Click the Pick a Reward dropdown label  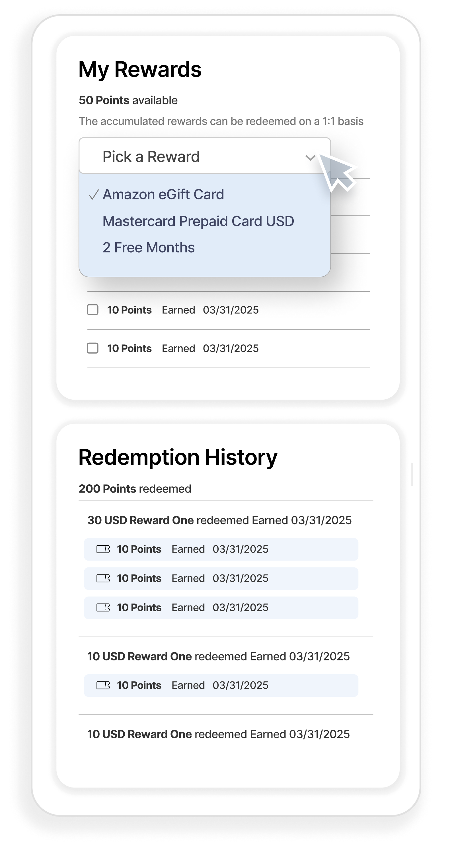(x=151, y=157)
